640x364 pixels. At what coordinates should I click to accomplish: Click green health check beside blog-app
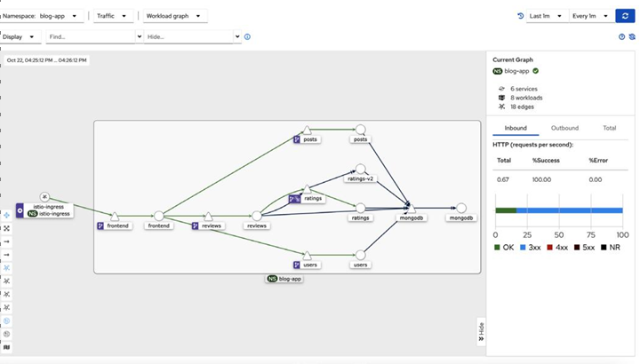[x=535, y=71]
